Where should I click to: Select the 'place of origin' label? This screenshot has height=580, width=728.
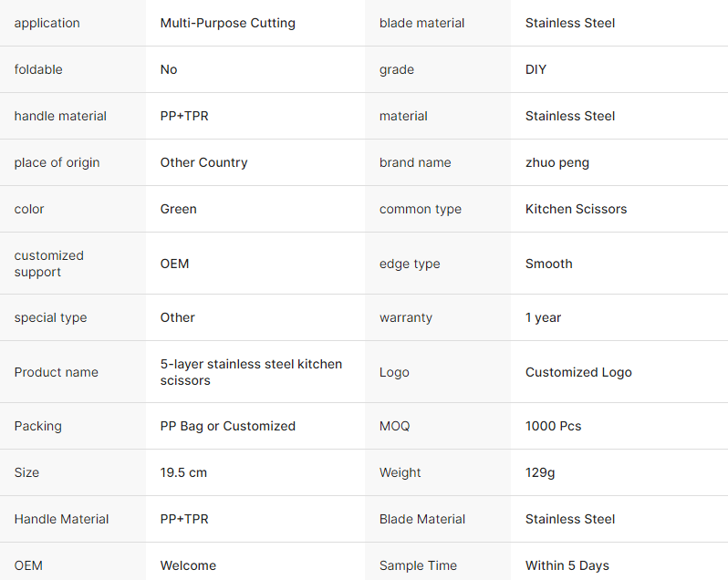point(57,162)
